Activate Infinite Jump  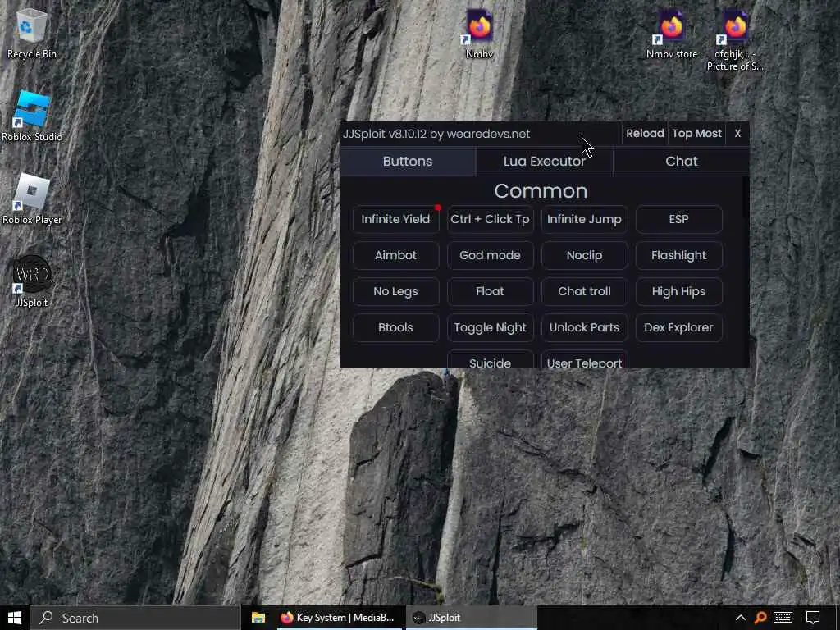point(584,219)
